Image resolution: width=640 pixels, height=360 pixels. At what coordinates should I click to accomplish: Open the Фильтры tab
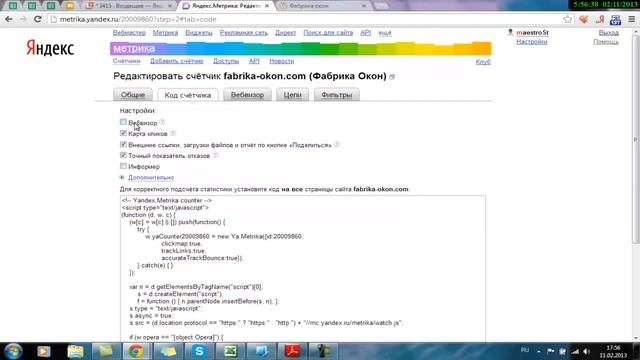(337, 95)
